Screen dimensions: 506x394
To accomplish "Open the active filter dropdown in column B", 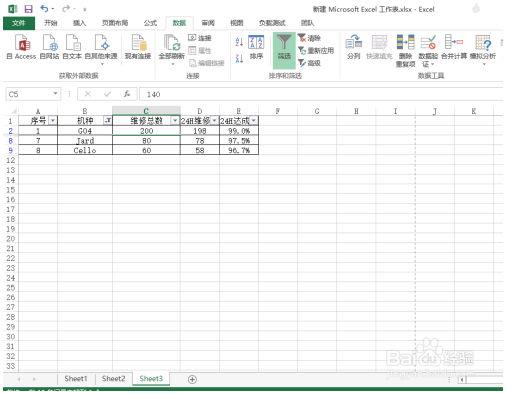I will click(x=108, y=120).
